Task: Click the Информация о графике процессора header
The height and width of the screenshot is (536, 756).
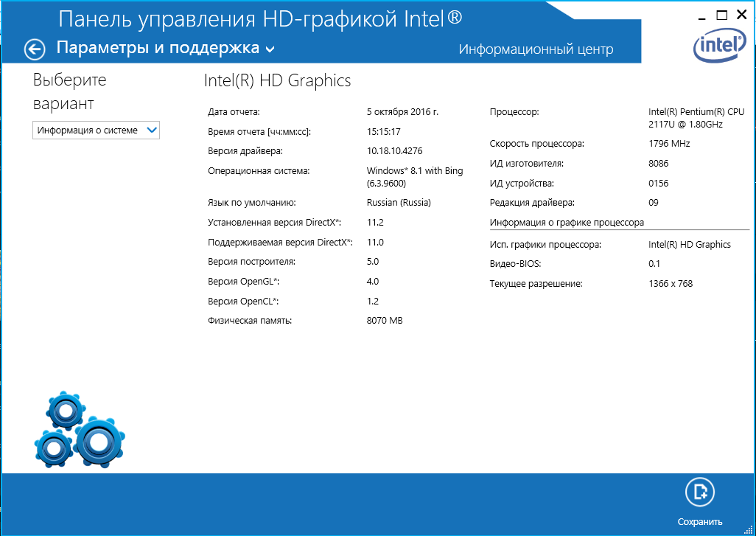Action: coord(567,223)
